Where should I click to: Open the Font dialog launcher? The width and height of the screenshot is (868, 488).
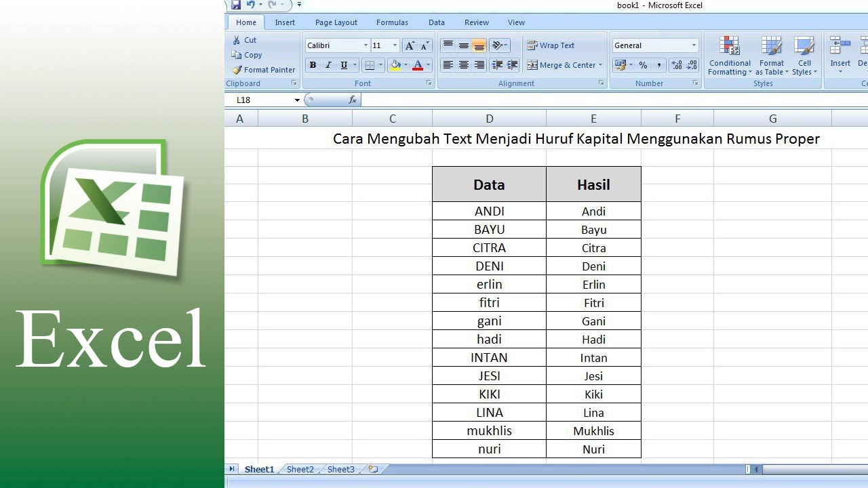tap(429, 83)
